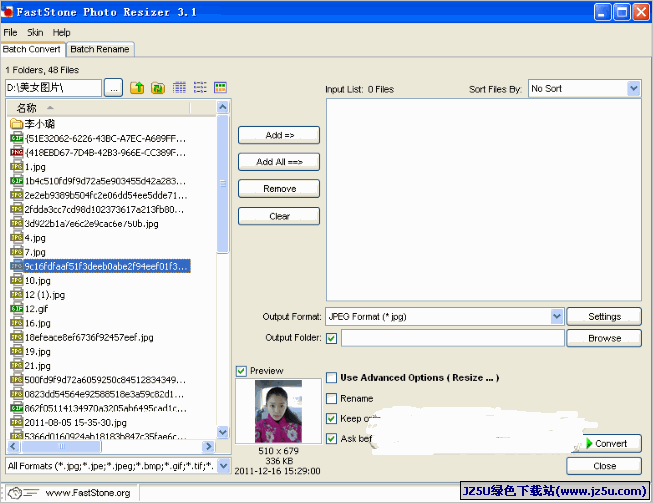The width and height of the screenshot is (653, 503).
Task: Toggle the Output Folder checkbox
Action: (331, 338)
